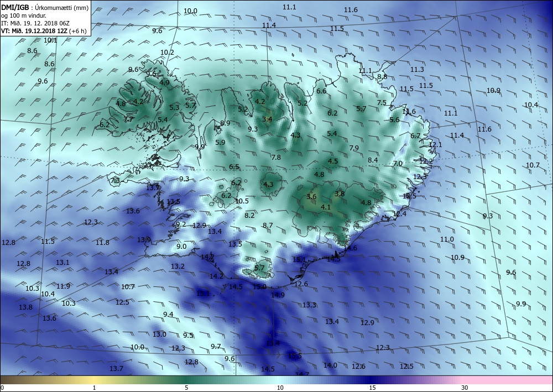Click the 11.3 value northeast of Iceland
This screenshot has width=553, height=392.
[417, 70]
